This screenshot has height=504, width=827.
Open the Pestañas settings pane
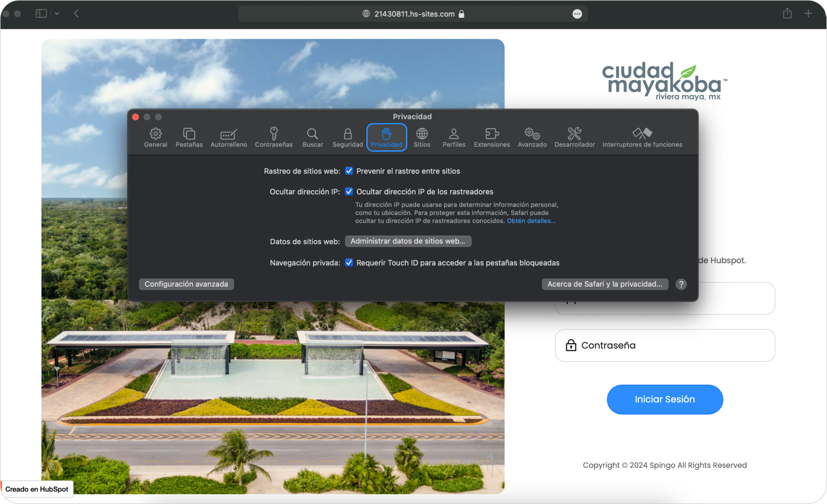pos(189,137)
